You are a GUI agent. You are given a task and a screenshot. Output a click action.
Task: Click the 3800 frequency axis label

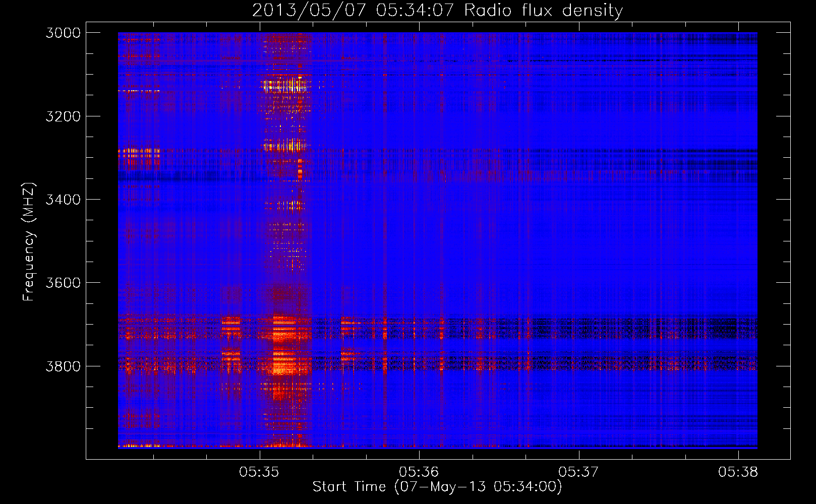pos(63,366)
